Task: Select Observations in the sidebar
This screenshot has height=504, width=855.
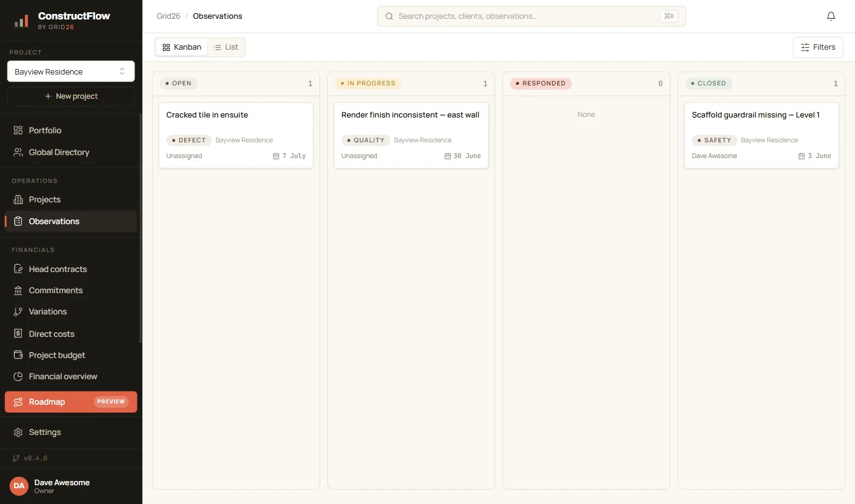Action: [x=71, y=221]
